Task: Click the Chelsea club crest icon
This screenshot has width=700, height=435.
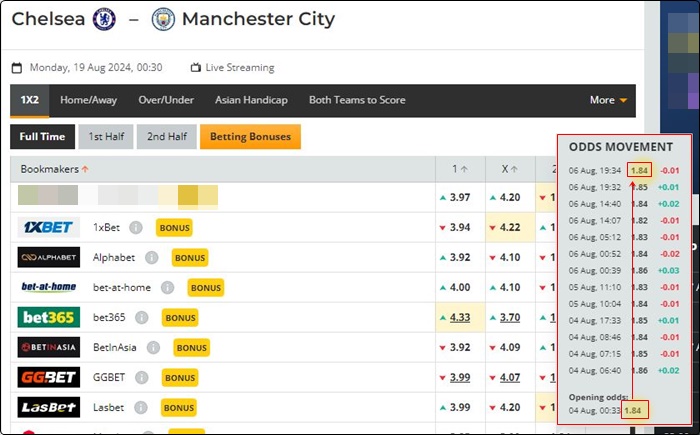Action: click(x=104, y=19)
